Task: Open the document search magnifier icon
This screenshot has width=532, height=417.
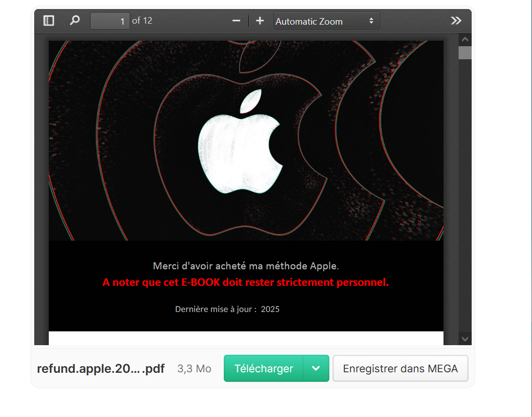Action: coord(74,21)
